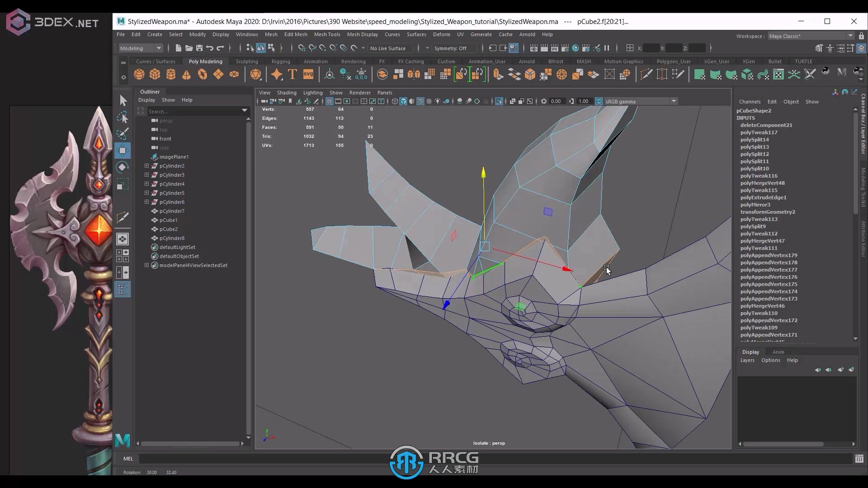Click the Poly Modeling tab
The image size is (868, 488).
tap(206, 61)
